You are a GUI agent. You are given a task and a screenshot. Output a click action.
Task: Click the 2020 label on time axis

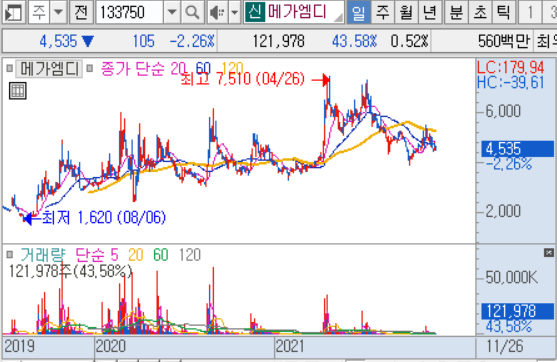[x=111, y=346]
